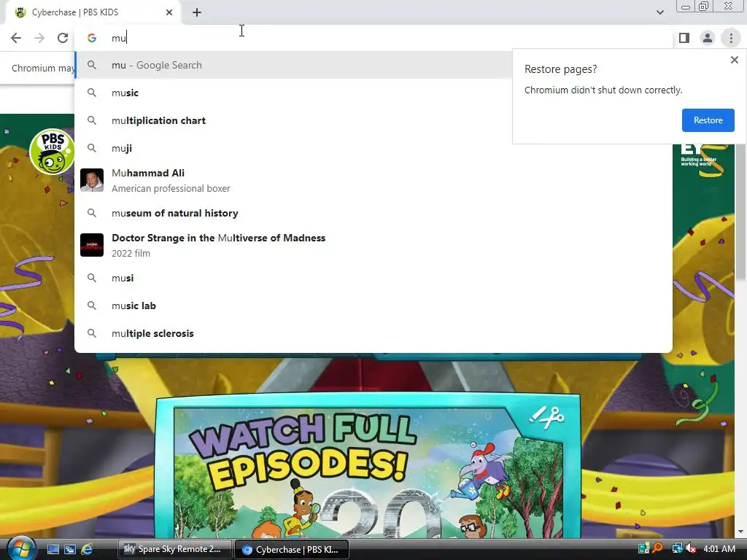Viewport: 747px width, 560px height.
Task: Click the orange magnifier tray icon
Action: pos(658,548)
